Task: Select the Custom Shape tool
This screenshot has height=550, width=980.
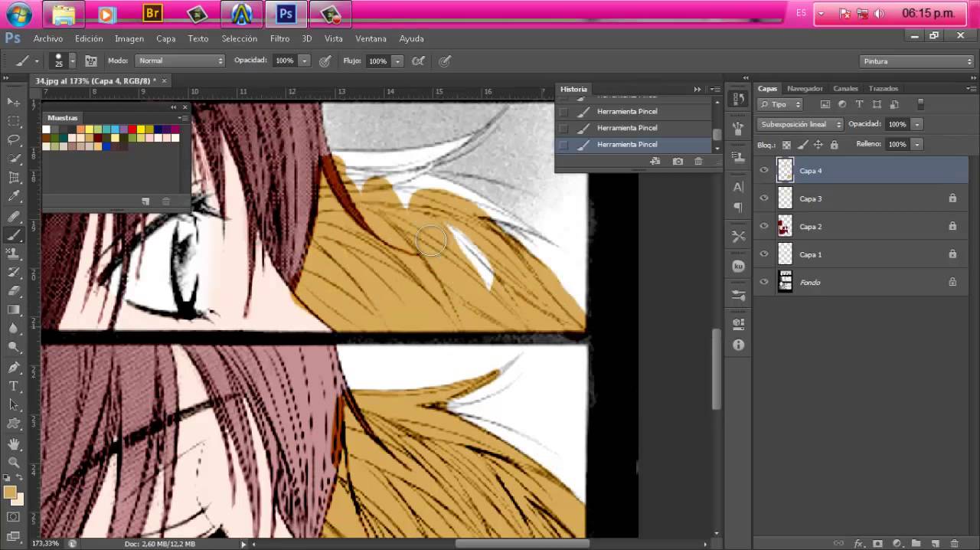Action: [x=14, y=423]
